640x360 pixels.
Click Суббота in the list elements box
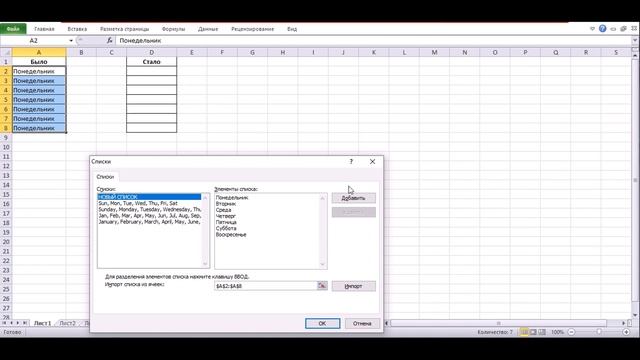click(226, 228)
